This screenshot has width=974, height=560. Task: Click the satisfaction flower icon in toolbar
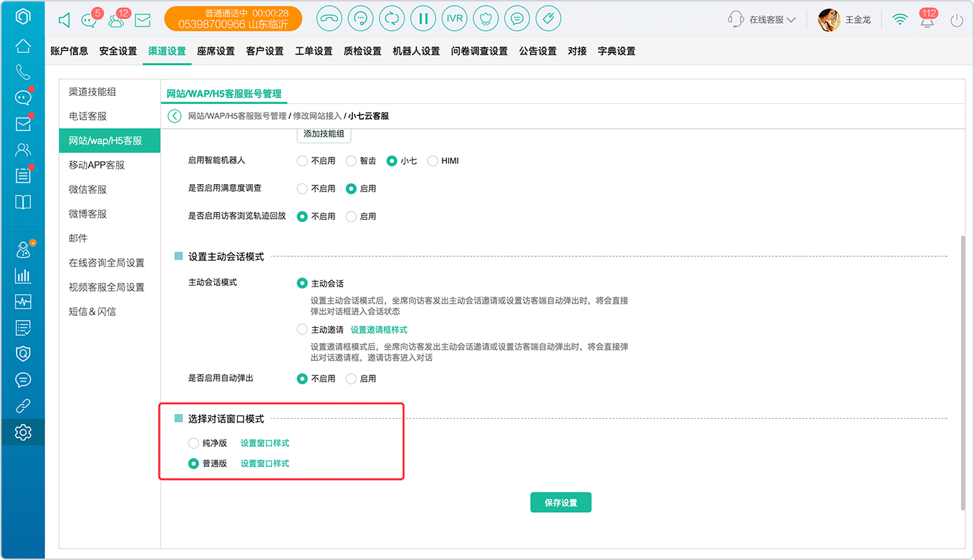click(486, 19)
